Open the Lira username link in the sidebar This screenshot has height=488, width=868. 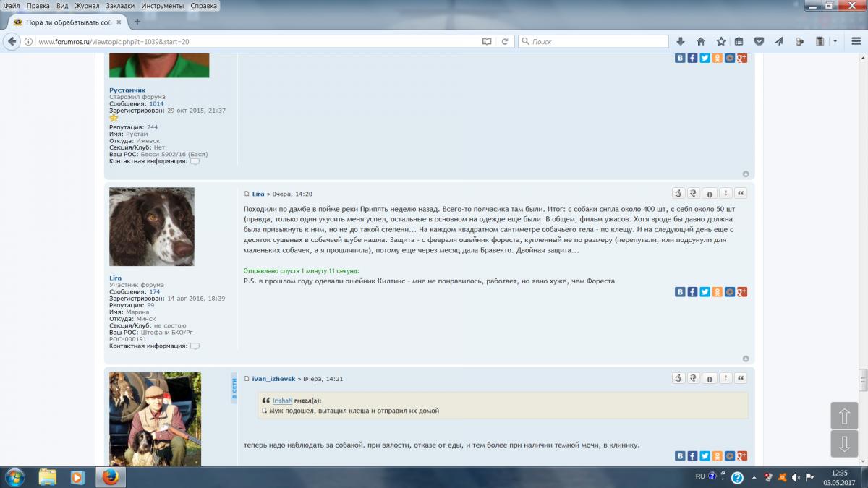coord(115,278)
